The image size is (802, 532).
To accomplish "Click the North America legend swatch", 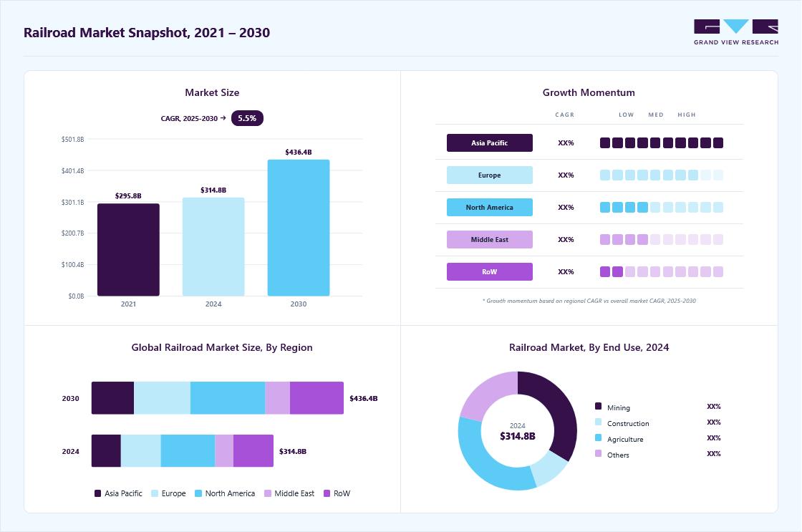I will point(198,493).
